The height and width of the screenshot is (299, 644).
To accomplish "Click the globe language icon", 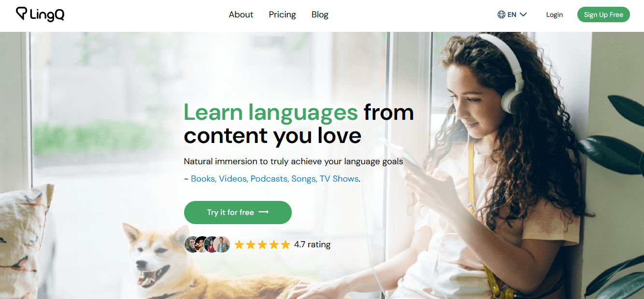I will (x=501, y=14).
